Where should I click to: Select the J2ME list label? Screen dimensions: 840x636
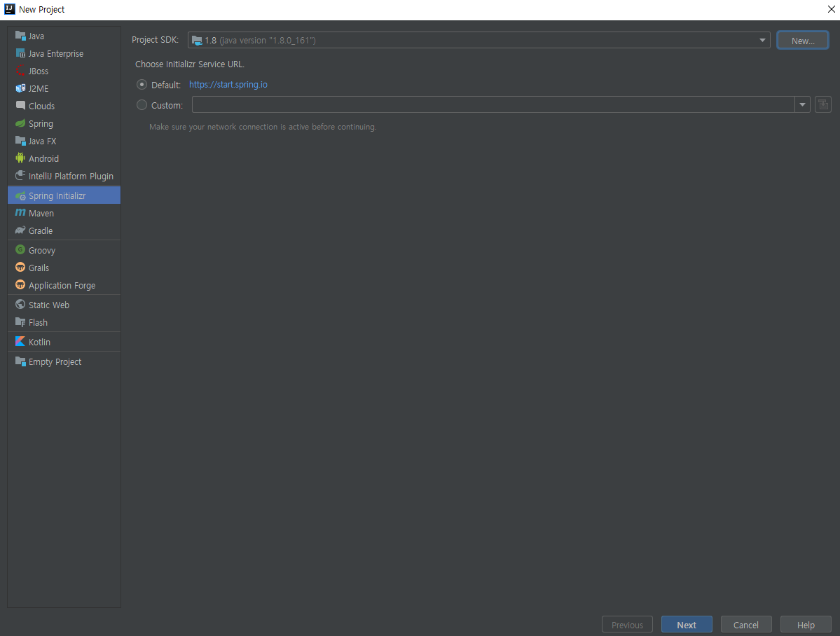[x=39, y=88]
